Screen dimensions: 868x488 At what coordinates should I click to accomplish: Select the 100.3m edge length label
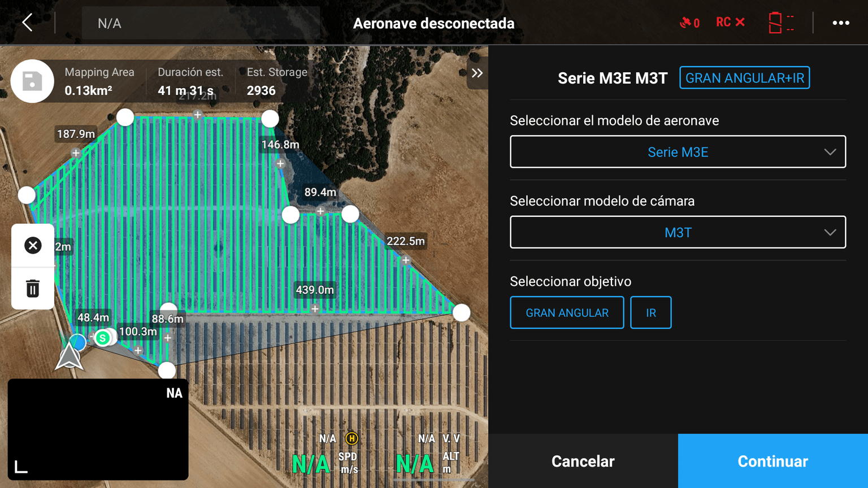coord(138,332)
